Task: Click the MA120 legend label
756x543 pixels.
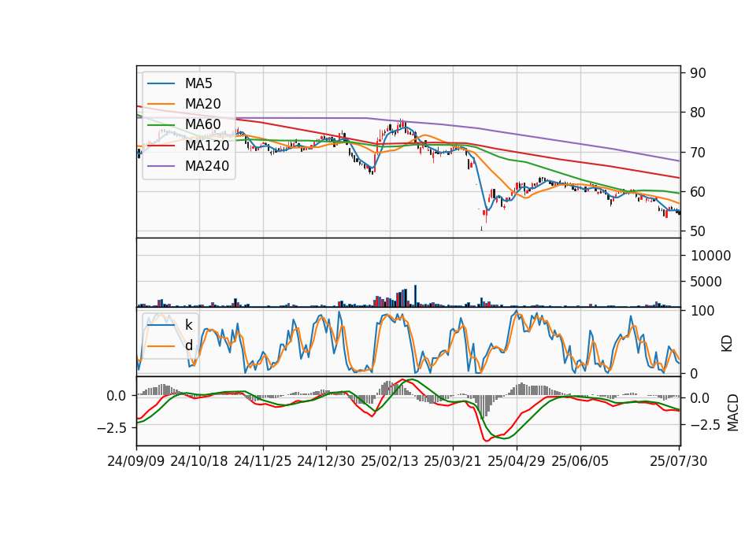Action: (x=207, y=145)
